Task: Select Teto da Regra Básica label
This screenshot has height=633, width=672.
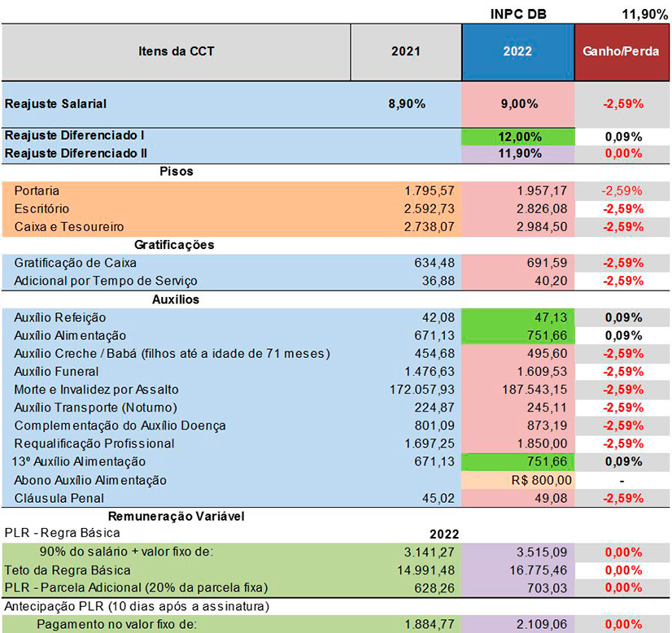Action: pyautogui.click(x=68, y=570)
